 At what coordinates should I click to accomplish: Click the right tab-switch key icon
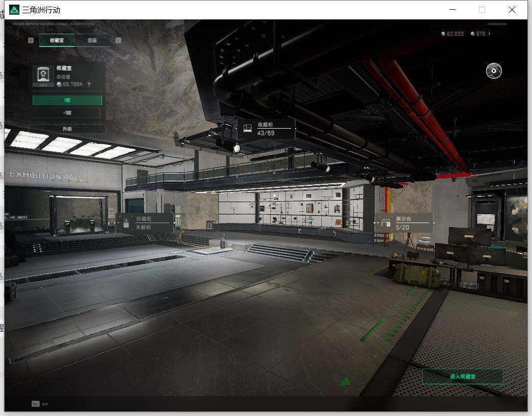(x=118, y=40)
